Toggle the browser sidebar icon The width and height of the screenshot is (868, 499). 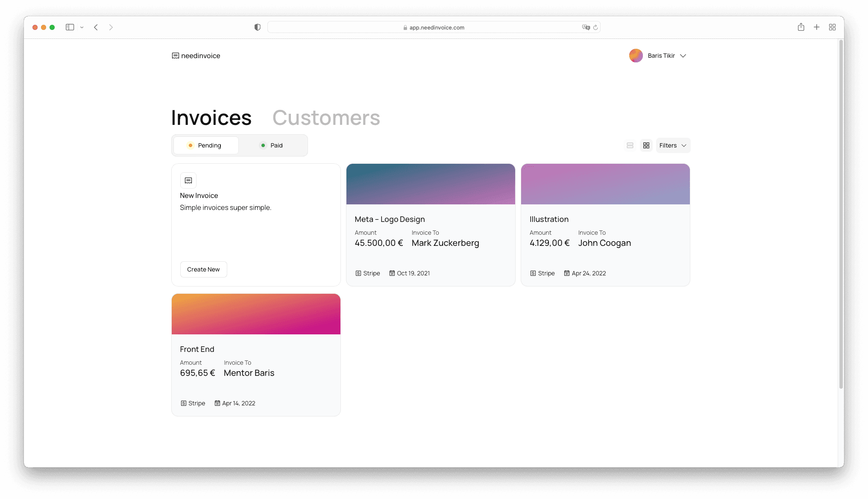coord(70,27)
